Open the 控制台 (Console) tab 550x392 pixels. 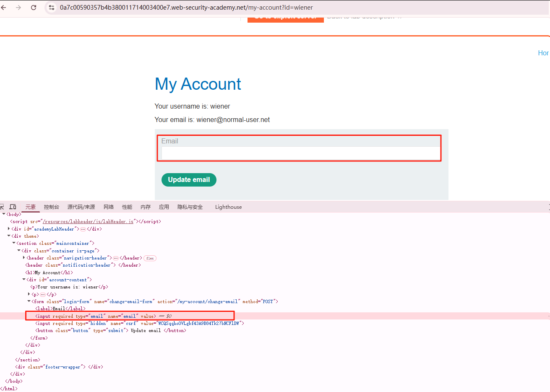click(52, 207)
